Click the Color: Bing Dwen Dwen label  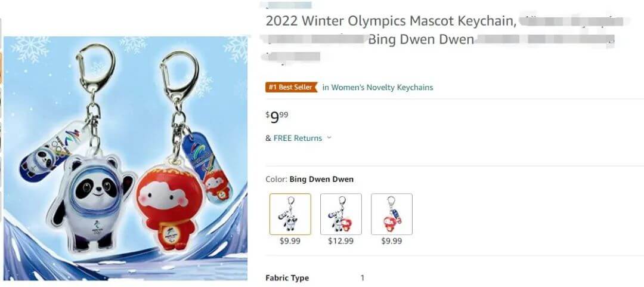tap(309, 179)
